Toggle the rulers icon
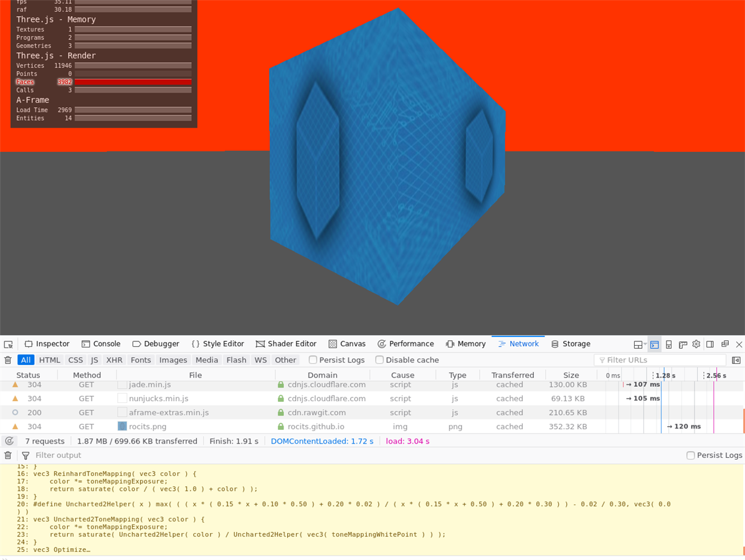This screenshot has width=745, height=560. 683,344
